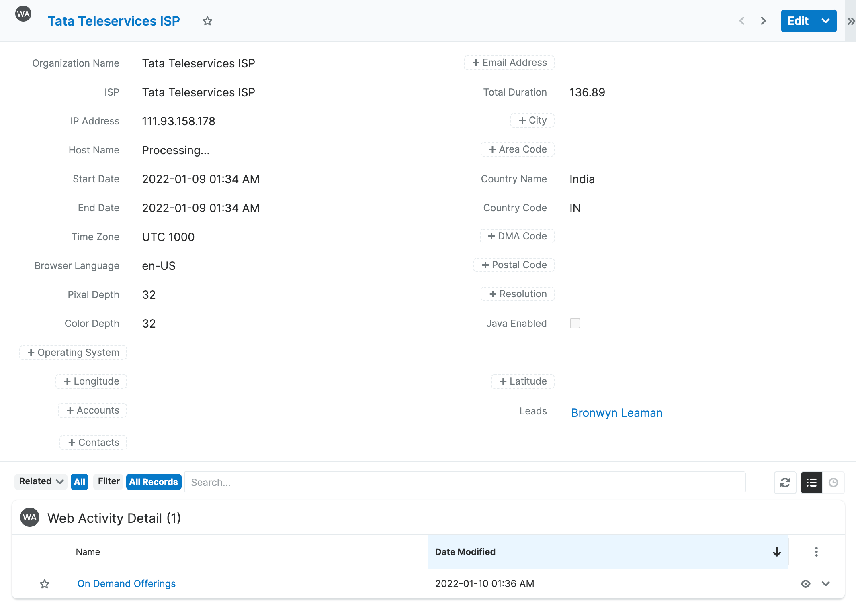
Task: Star the On Demand Offerings row
Action: [x=45, y=584]
